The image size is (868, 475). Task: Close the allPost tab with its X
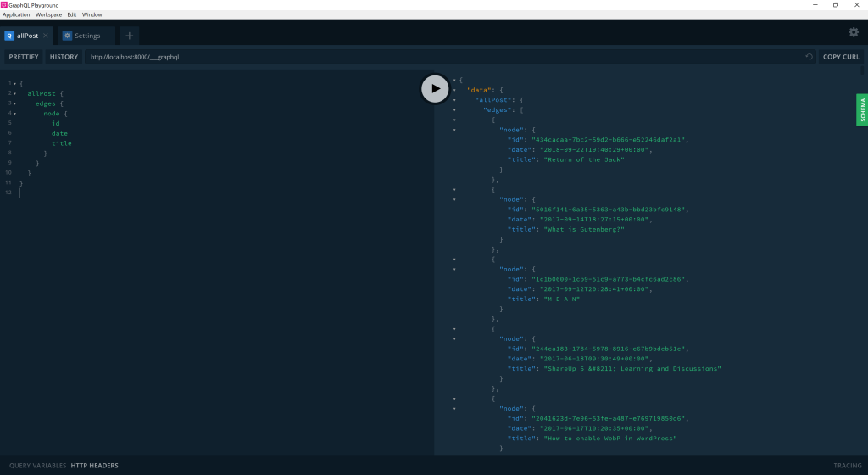(46, 36)
